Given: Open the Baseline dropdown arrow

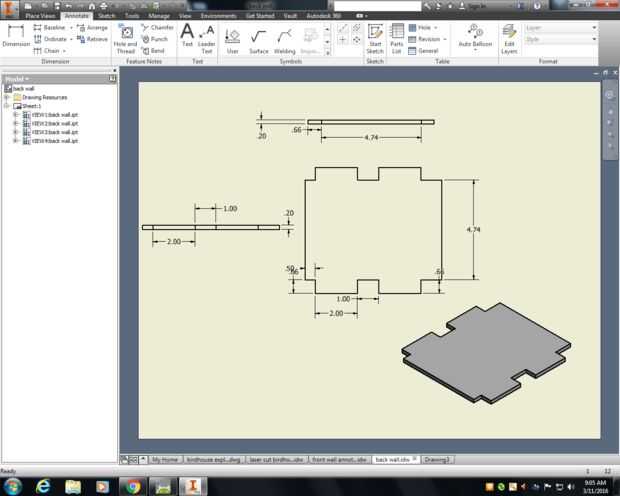Looking at the screenshot, I should coord(71,28).
